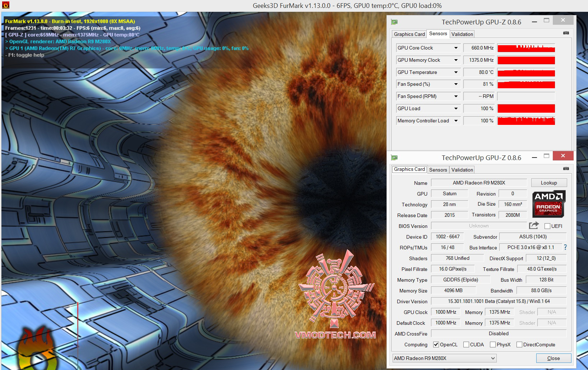Open the Memory Controller Load dropdown
Image resolution: width=588 pixels, height=370 pixels.
coord(456,121)
